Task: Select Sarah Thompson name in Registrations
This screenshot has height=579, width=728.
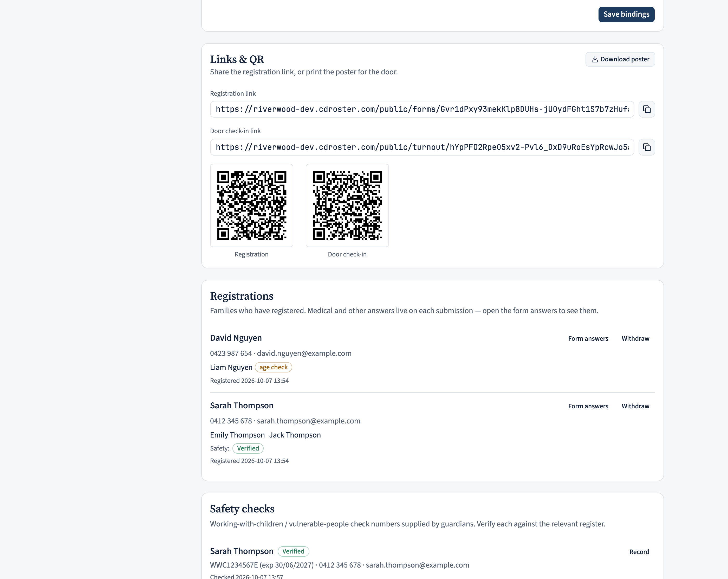Action: 242,405
